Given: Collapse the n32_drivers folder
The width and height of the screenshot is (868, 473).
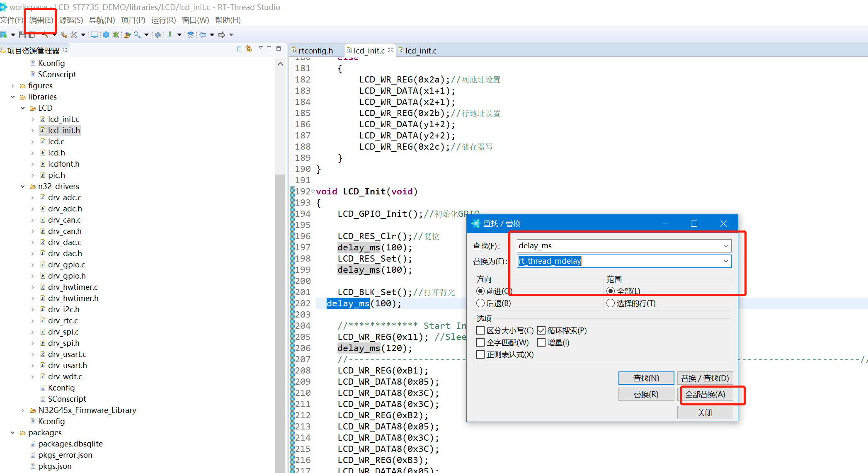Looking at the screenshot, I should 23,187.
